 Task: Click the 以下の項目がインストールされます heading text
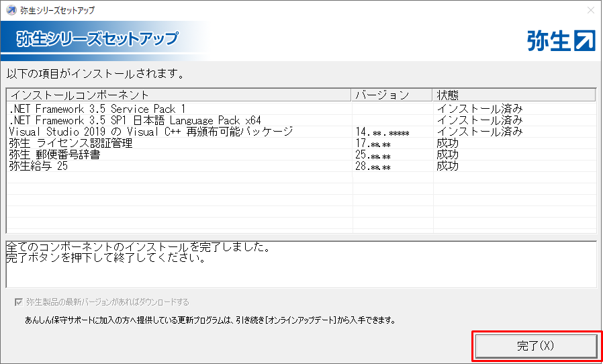(95, 74)
